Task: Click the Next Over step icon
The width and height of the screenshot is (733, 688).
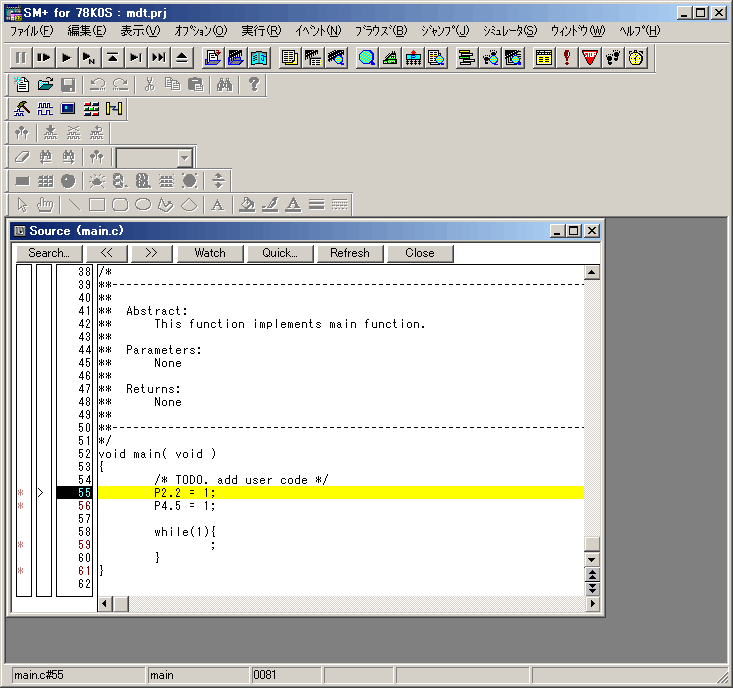Action: point(158,58)
